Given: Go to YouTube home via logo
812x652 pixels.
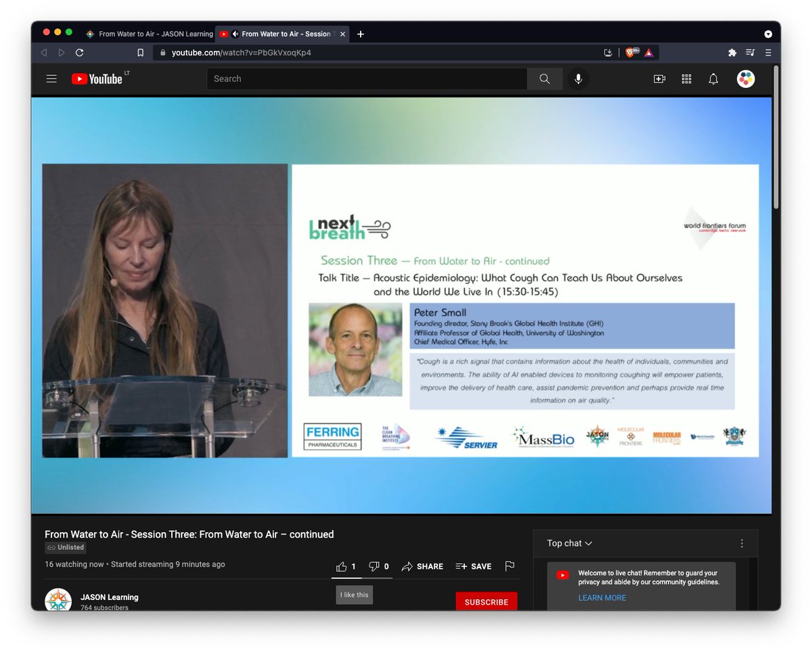Looking at the screenshot, I should point(97,79).
